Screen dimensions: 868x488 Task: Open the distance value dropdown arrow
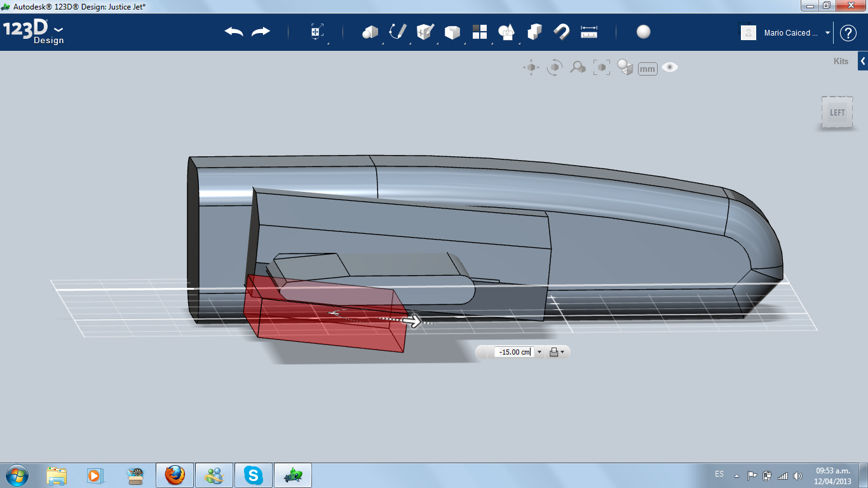pos(539,352)
